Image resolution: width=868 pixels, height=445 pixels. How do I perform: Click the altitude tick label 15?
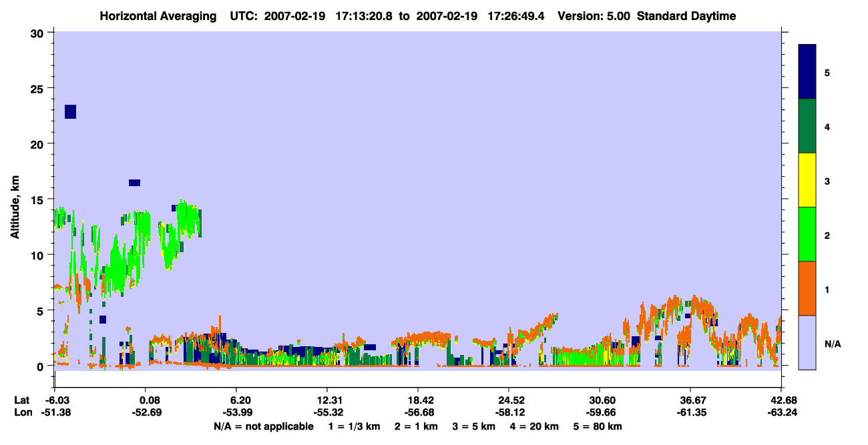[39, 199]
